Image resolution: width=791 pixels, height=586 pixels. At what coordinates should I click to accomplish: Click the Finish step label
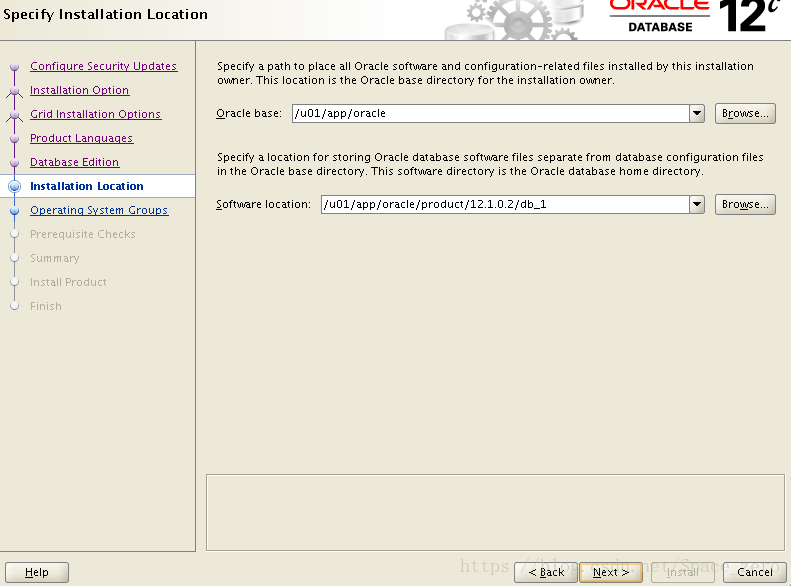[46, 306]
